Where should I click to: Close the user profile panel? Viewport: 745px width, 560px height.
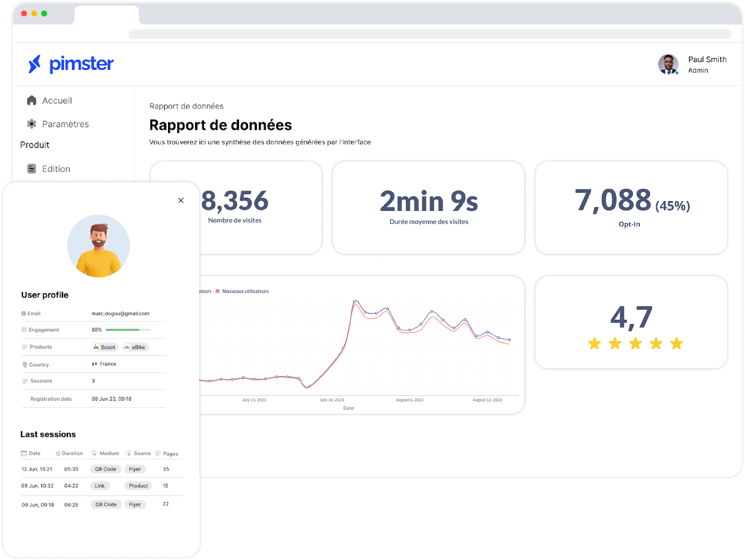(181, 200)
